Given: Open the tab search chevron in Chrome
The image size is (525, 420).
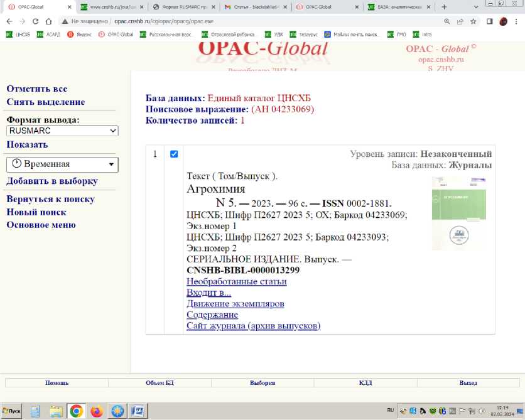Looking at the screenshot, I should (476, 7).
